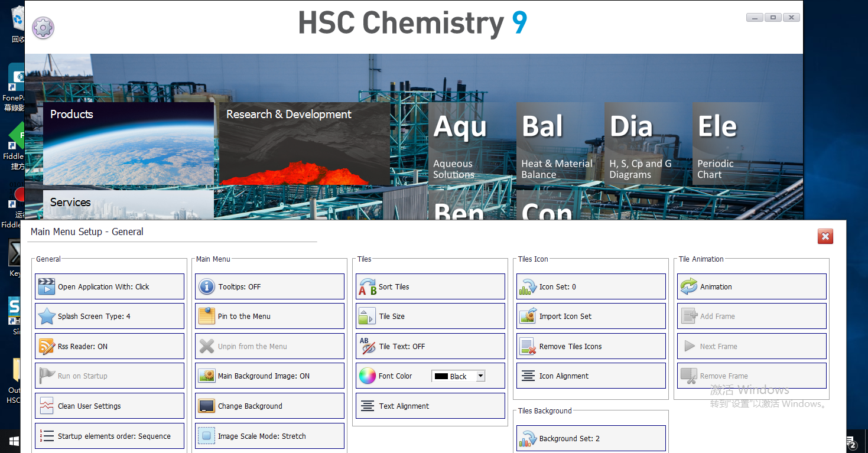Click Add Frame button
868x453 pixels.
pos(752,316)
